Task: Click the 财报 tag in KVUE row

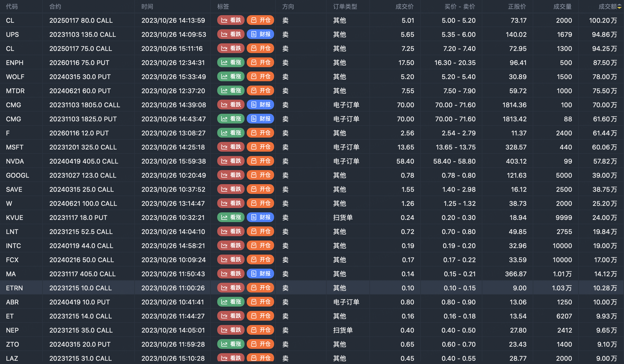Action: click(x=260, y=217)
